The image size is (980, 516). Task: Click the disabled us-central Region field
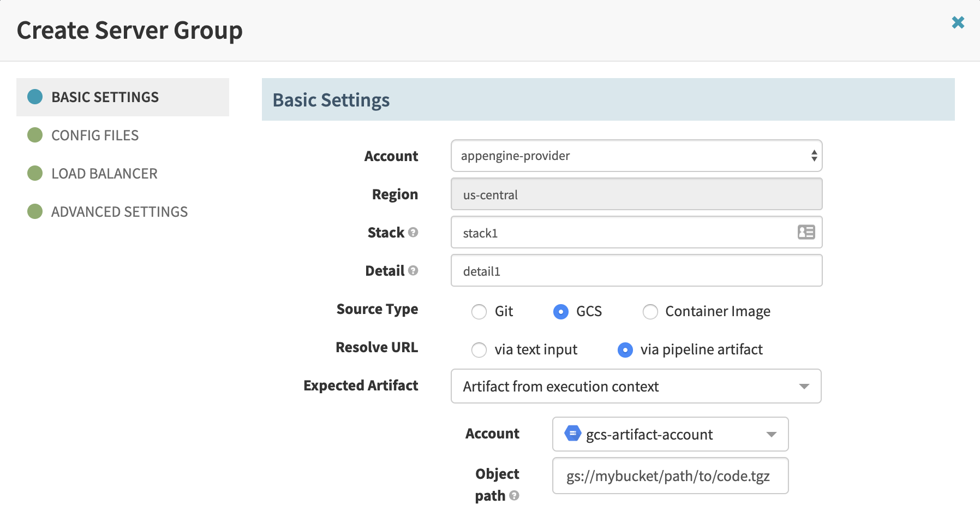point(636,194)
